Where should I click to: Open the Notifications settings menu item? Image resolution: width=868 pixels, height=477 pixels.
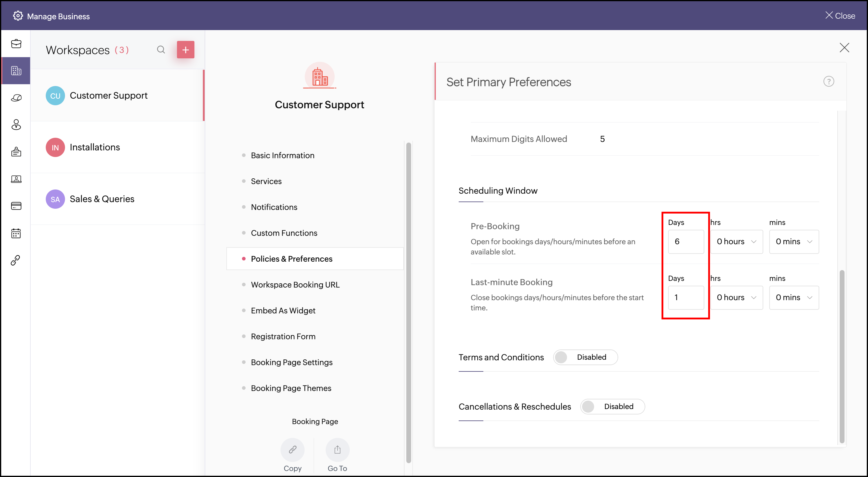click(x=274, y=207)
